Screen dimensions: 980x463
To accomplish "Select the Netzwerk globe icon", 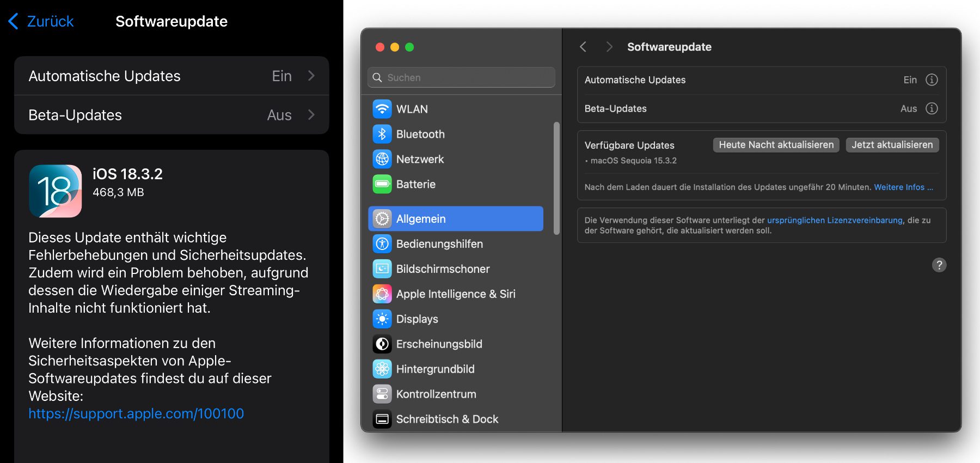I will point(382,159).
